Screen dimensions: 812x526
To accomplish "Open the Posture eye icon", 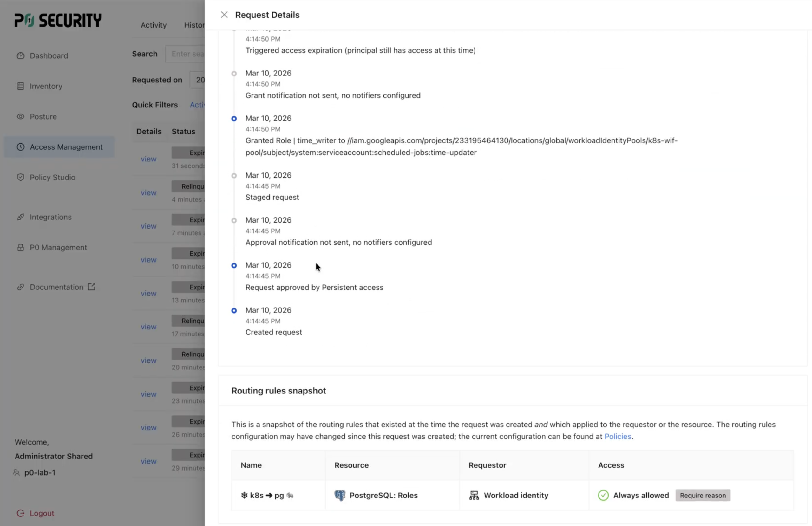I will [21, 116].
